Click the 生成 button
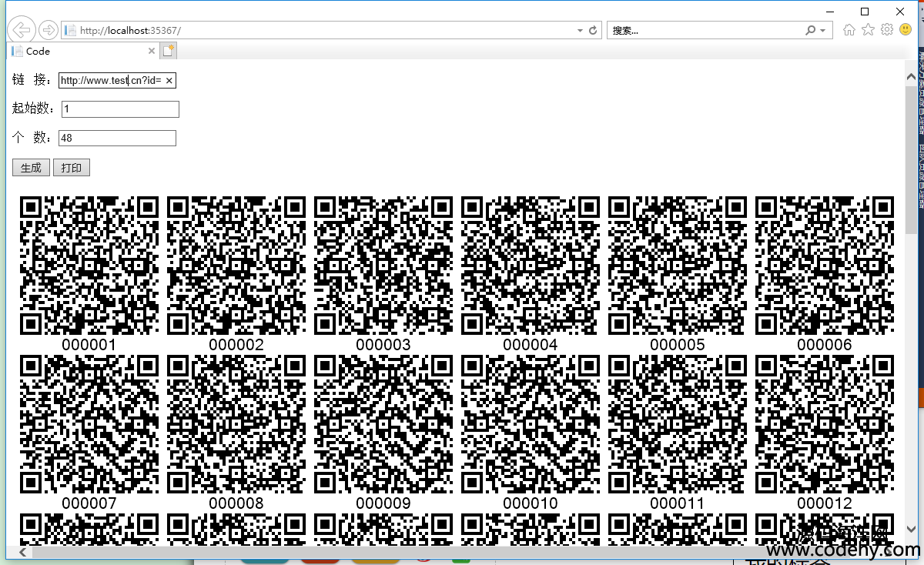This screenshot has height=565, width=924. pyautogui.click(x=31, y=168)
